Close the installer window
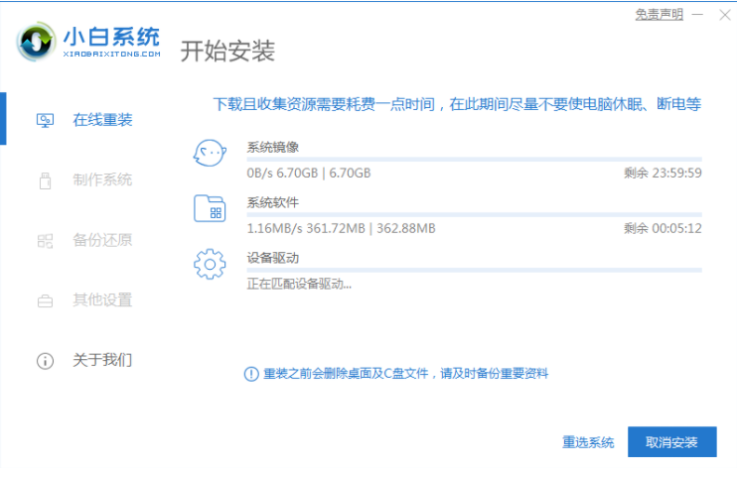 click(725, 15)
